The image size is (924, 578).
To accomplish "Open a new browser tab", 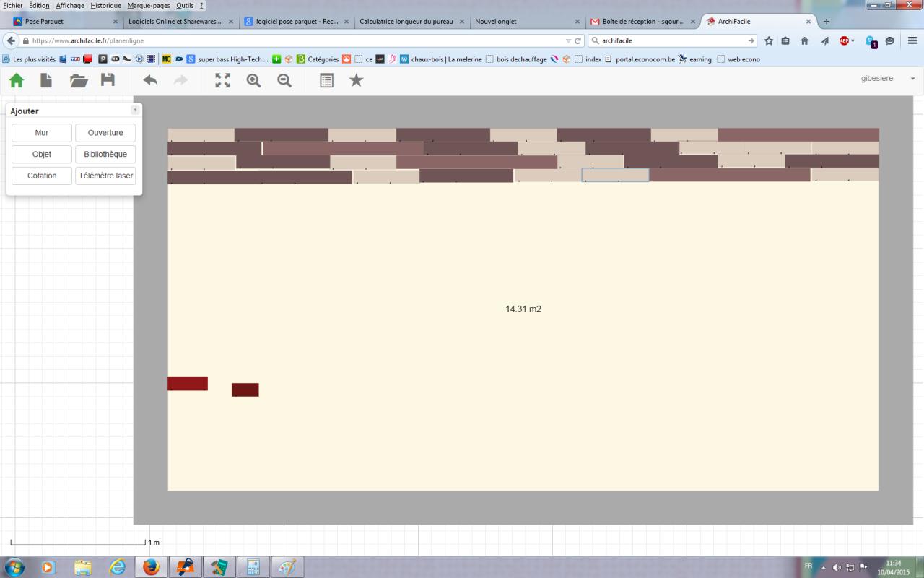I will pos(827,22).
